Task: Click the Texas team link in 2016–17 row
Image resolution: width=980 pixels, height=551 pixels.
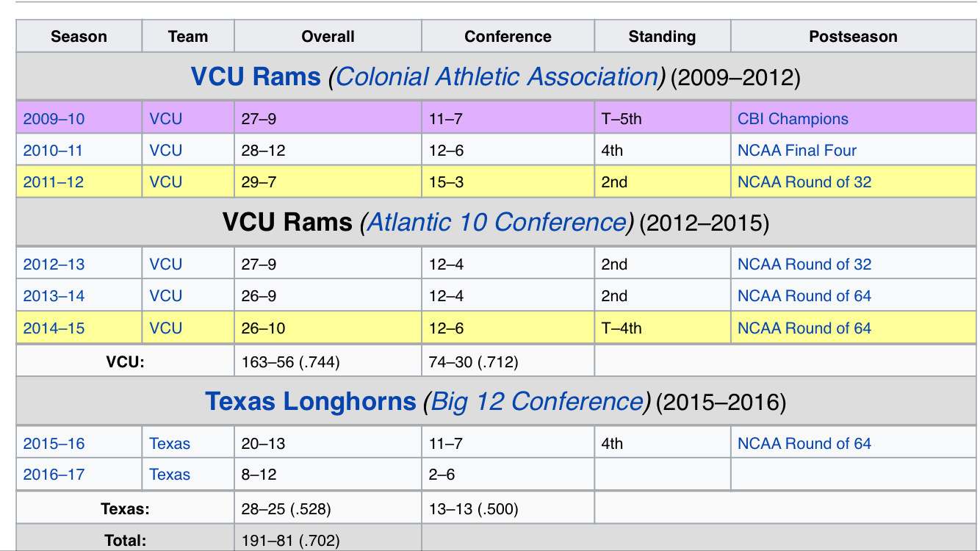Action: 170,475
